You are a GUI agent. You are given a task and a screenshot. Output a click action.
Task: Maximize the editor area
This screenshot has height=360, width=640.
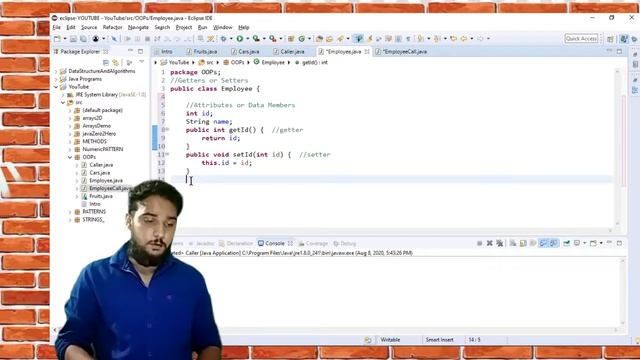(619, 51)
